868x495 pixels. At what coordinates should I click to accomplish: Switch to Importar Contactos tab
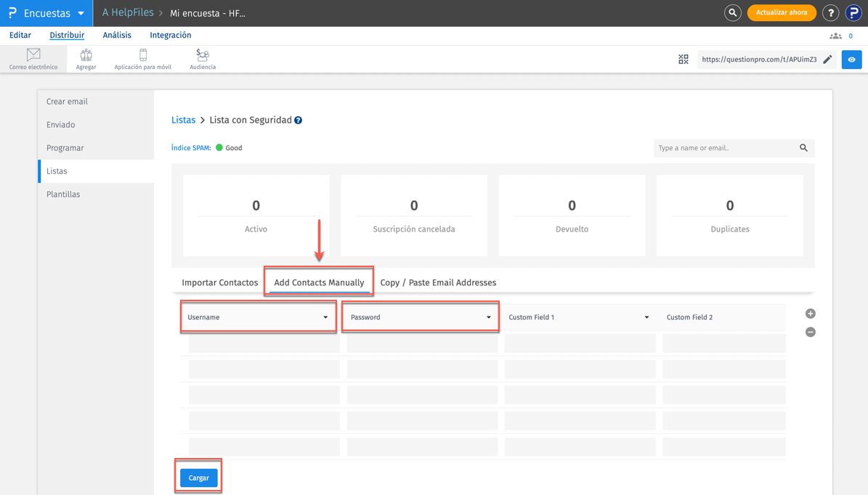point(220,282)
